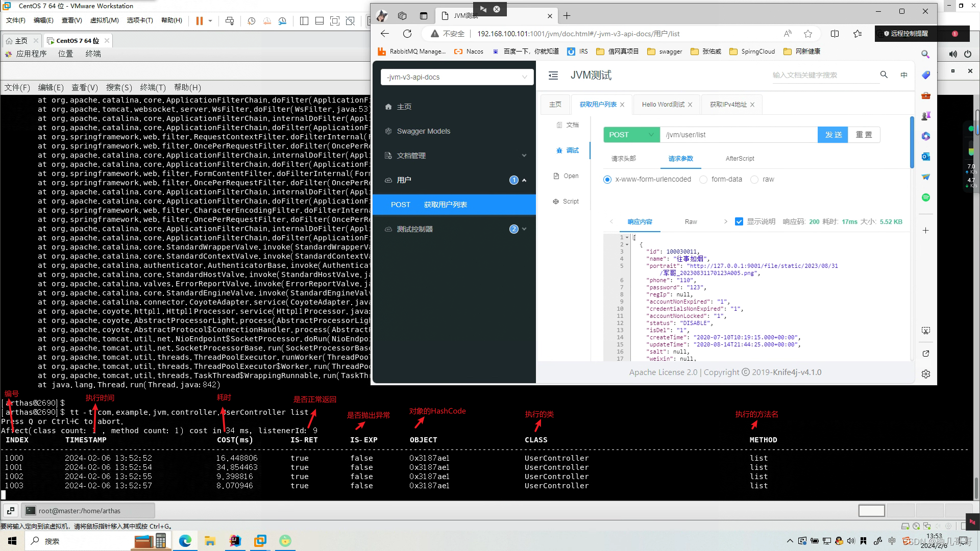980x551 pixels.
Task: Open swagger bookmarks folder
Action: 665,52
